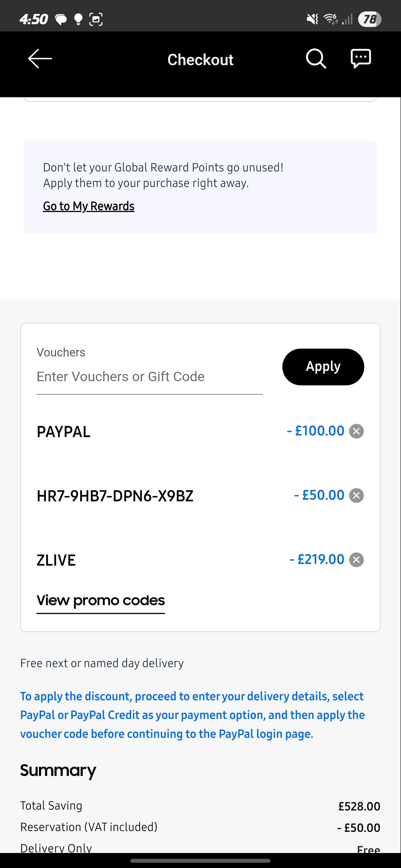The height and width of the screenshot is (868, 401).
Task: Tap the lightbulb notification icon
Action: [x=78, y=19]
